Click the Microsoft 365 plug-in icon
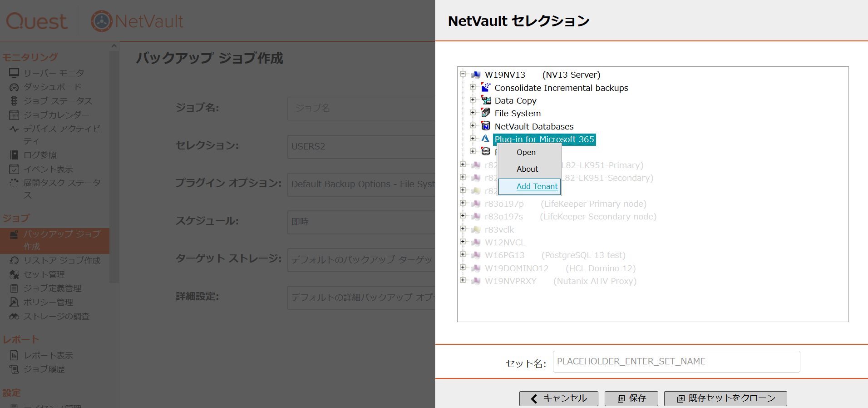This screenshot has height=408, width=868. point(486,139)
